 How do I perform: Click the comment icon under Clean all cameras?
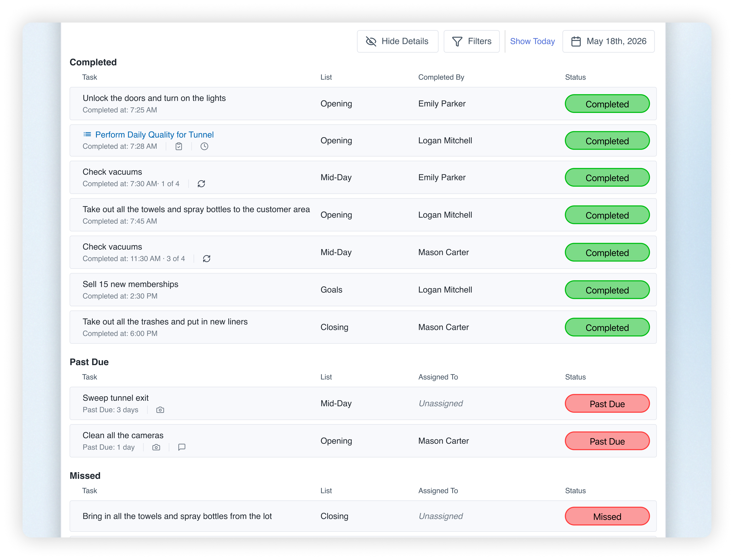(182, 447)
